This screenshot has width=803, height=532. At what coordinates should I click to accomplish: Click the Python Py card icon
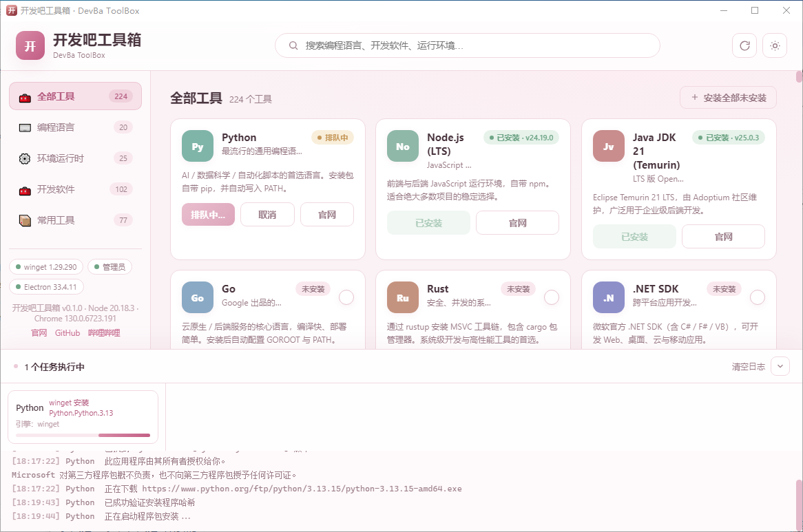[198, 147]
